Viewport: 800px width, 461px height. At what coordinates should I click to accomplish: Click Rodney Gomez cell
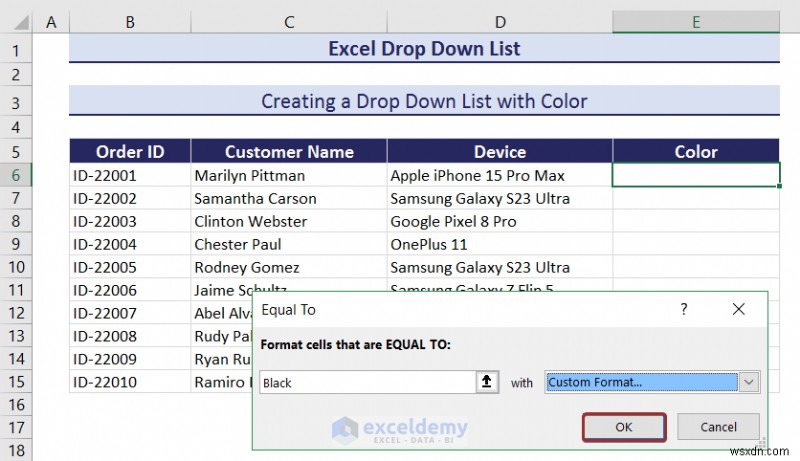tap(289, 267)
